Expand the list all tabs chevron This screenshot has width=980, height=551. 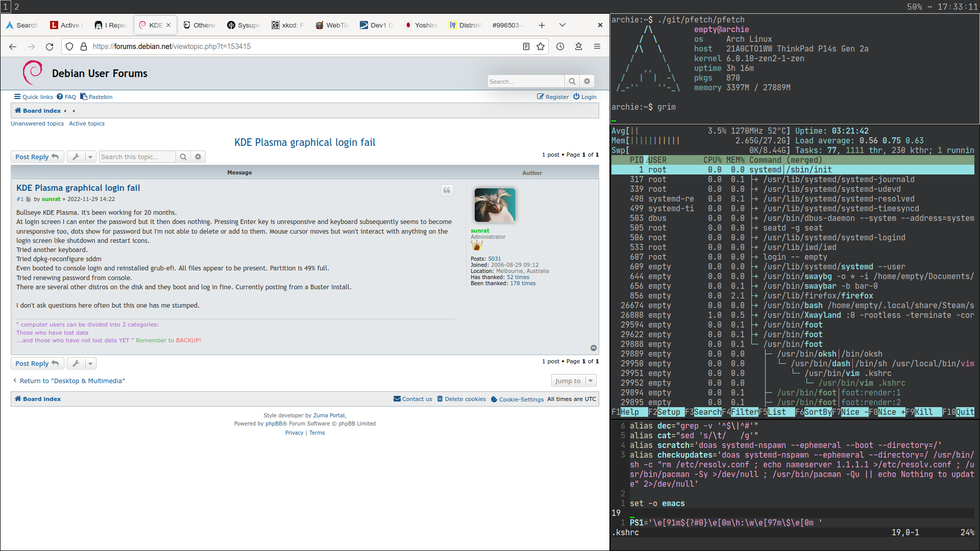[562, 25]
